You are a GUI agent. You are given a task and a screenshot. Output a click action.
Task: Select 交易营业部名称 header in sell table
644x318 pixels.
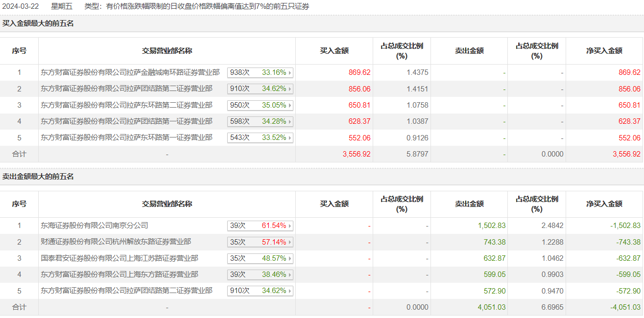click(167, 204)
